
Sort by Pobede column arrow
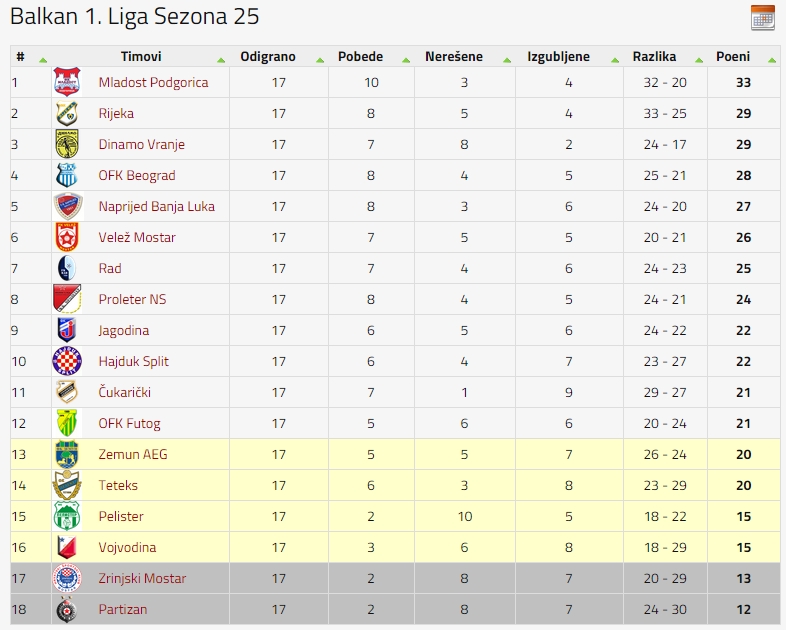point(406,60)
